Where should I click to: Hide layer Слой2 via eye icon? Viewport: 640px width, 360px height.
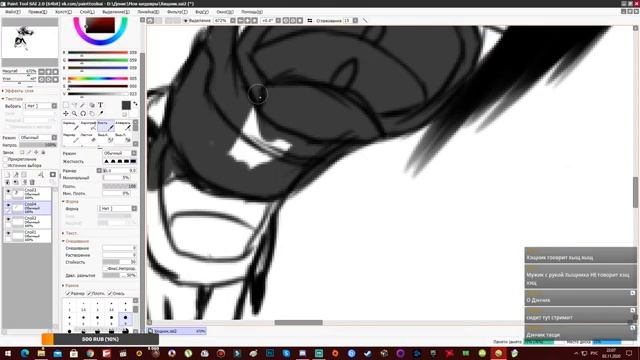8,220
